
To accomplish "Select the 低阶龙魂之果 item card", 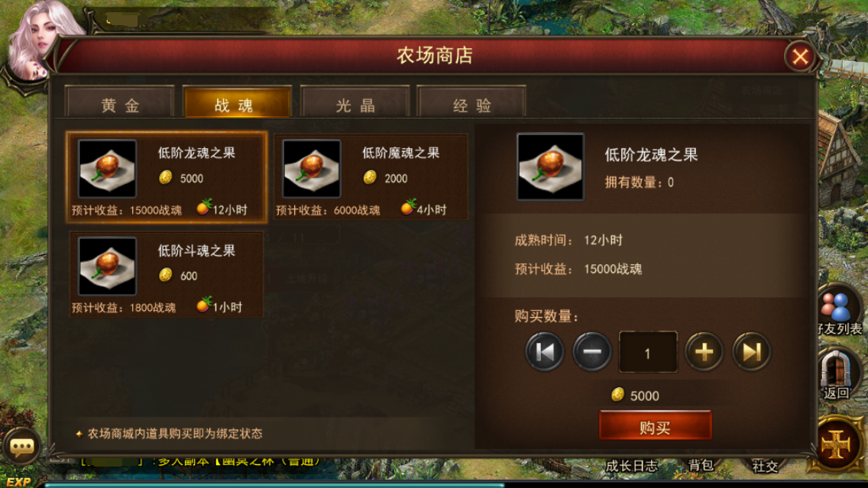I will click(x=167, y=178).
